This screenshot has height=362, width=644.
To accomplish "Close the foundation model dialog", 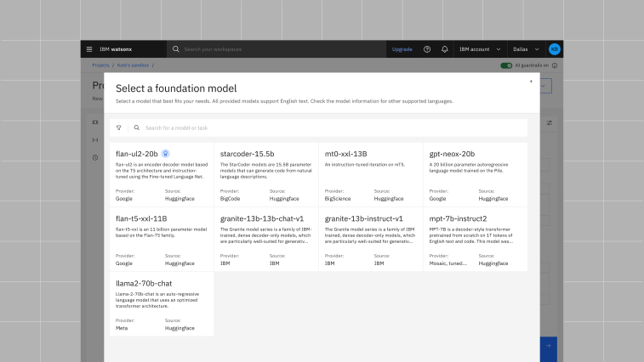I will pyautogui.click(x=531, y=82).
